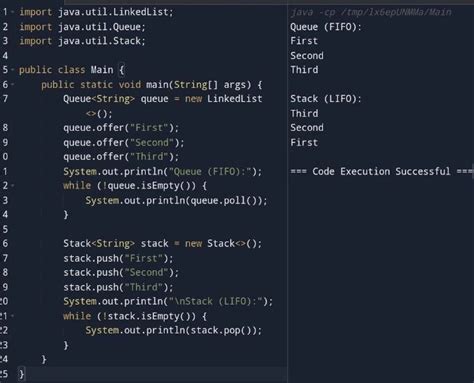Click the Stack (LIFO): heading in output

tap(326, 99)
